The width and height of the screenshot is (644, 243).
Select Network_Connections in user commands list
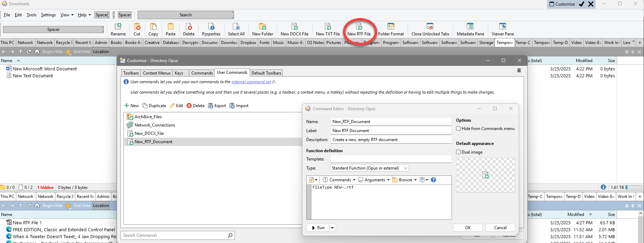click(155, 125)
